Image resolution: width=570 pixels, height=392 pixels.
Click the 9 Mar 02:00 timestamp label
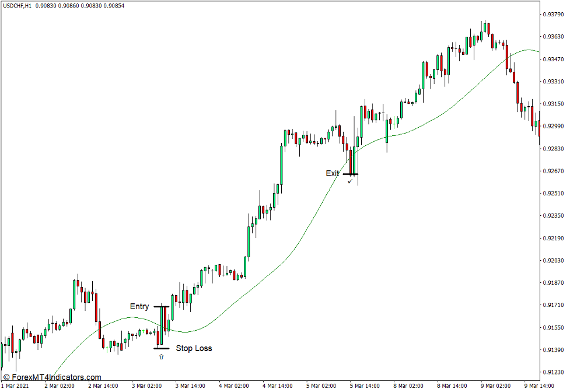tap(492, 386)
